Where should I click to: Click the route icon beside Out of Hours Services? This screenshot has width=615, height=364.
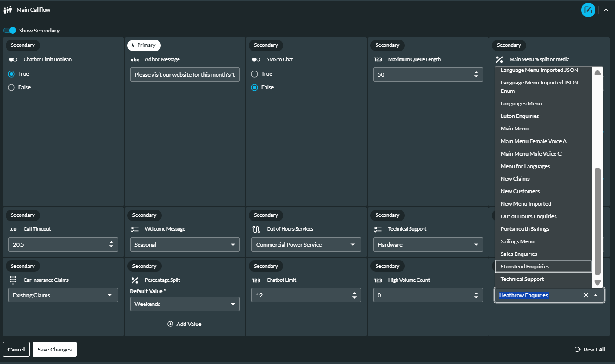256,229
